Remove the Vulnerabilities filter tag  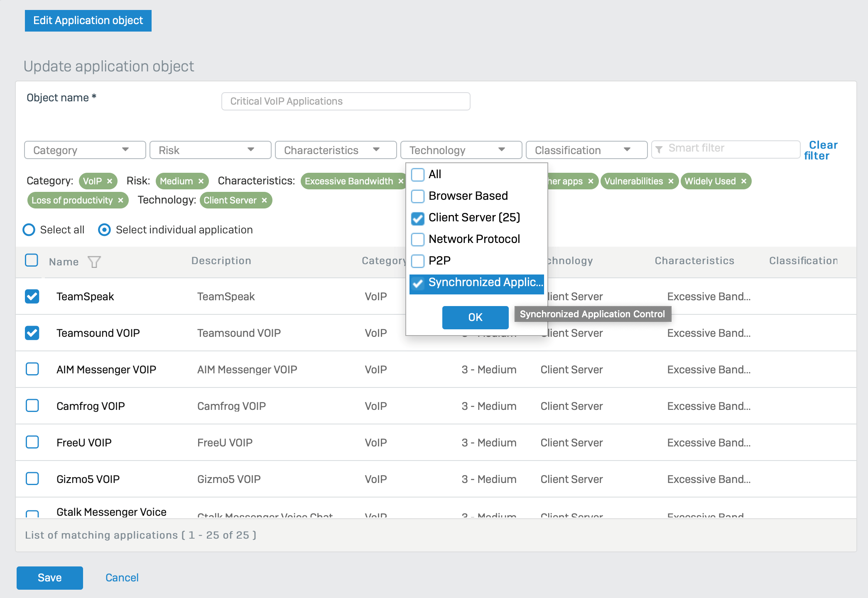pyautogui.click(x=671, y=181)
